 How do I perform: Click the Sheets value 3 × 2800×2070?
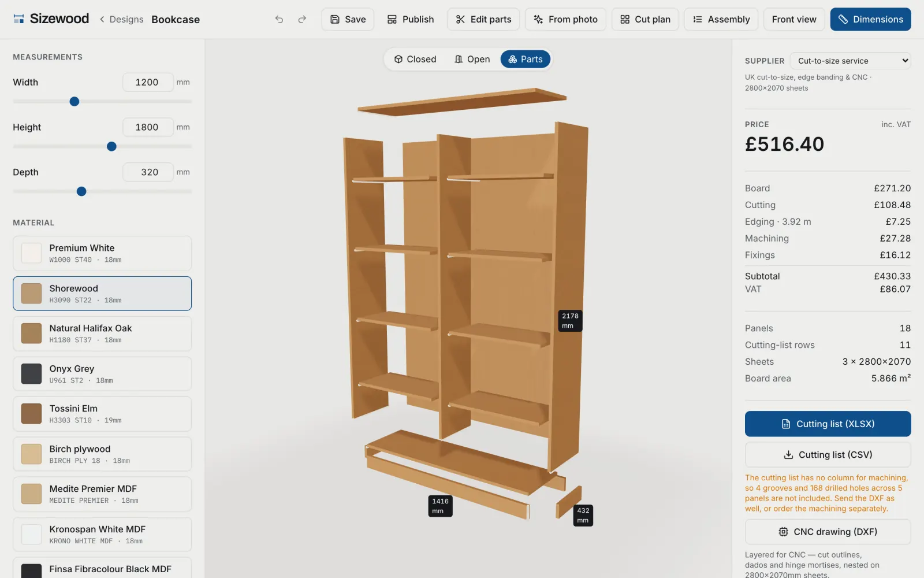coord(876,362)
